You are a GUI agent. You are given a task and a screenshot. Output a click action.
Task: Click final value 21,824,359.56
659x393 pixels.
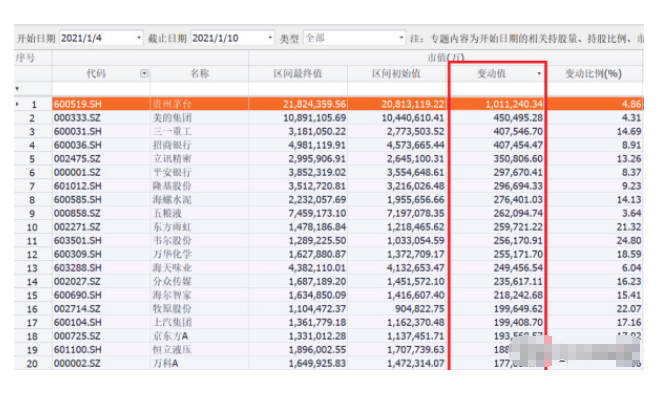point(314,104)
